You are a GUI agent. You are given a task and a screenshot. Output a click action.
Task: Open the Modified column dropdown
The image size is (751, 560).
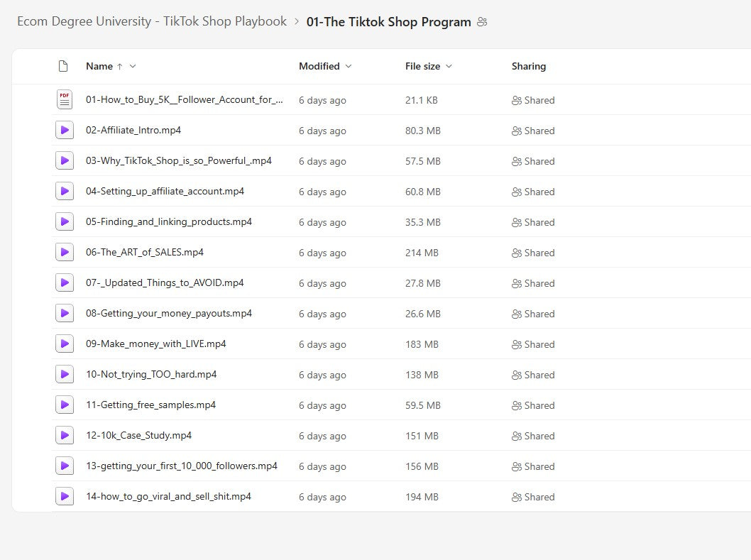click(x=348, y=65)
